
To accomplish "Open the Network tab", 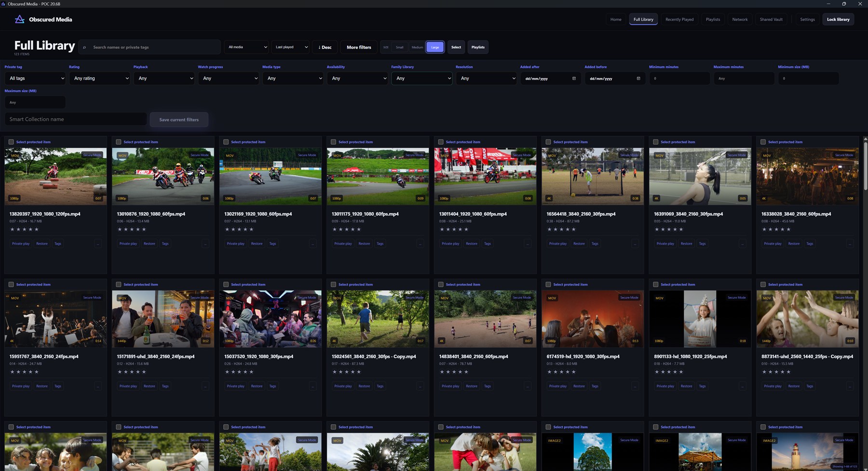I will coord(740,19).
